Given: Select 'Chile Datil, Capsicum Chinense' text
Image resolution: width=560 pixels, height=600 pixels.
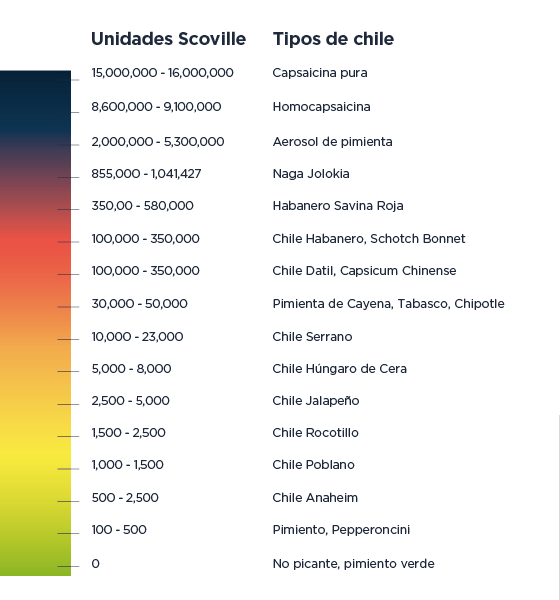Looking at the screenshot, I should click(x=364, y=271).
